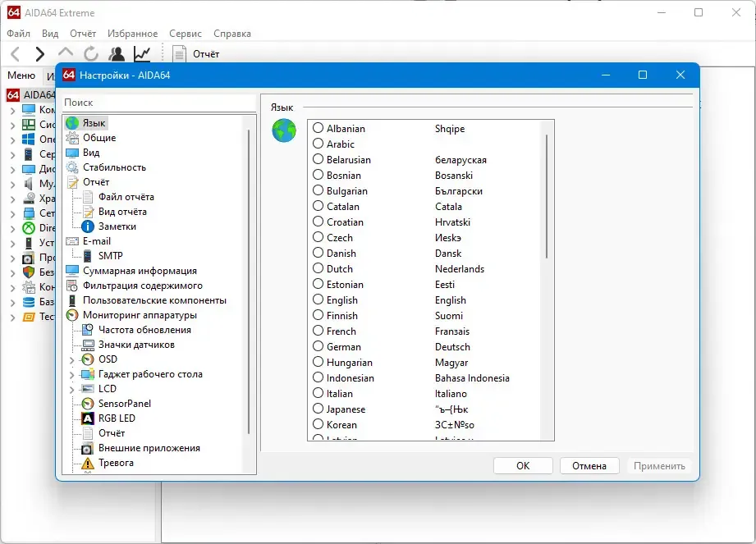Image resolution: width=756 pixels, height=544 pixels.
Task: Click the settings tree vertical scrollbar
Action: (x=249, y=282)
